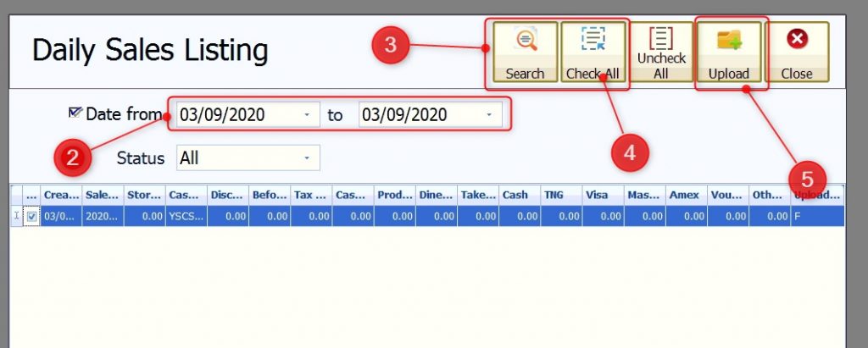Image resolution: width=868 pixels, height=348 pixels.
Task: Click inside the end date field
Action: [415, 114]
